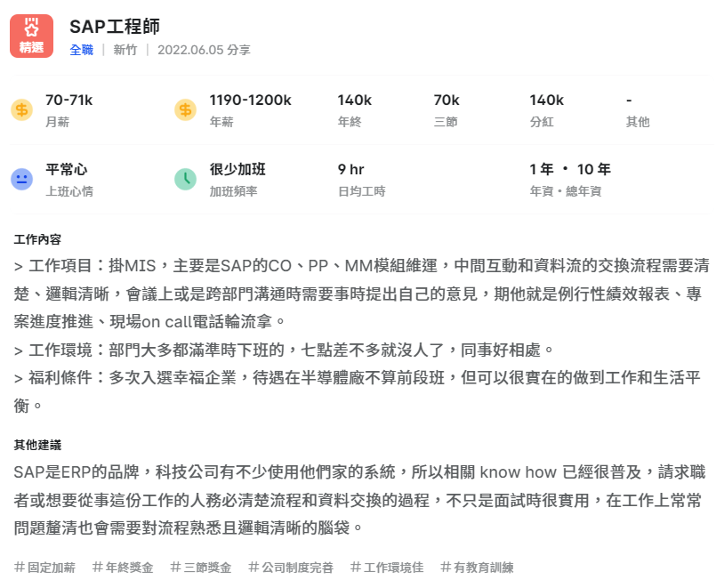Click the 平常心 mood value

(x=66, y=169)
